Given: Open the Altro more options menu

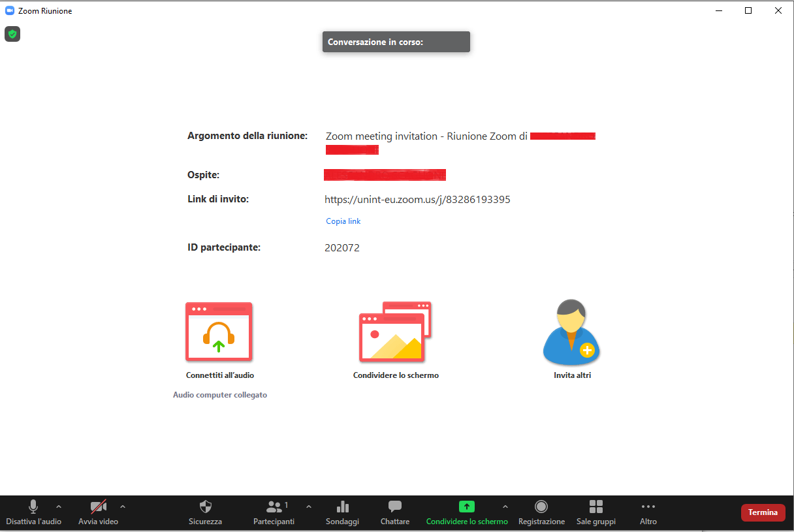Looking at the screenshot, I should coord(648,513).
